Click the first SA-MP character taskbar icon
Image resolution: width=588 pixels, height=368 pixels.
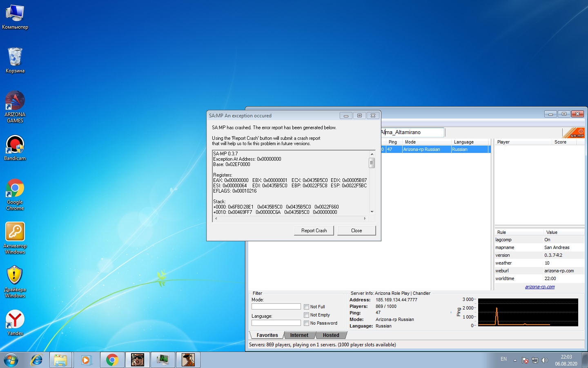(137, 360)
